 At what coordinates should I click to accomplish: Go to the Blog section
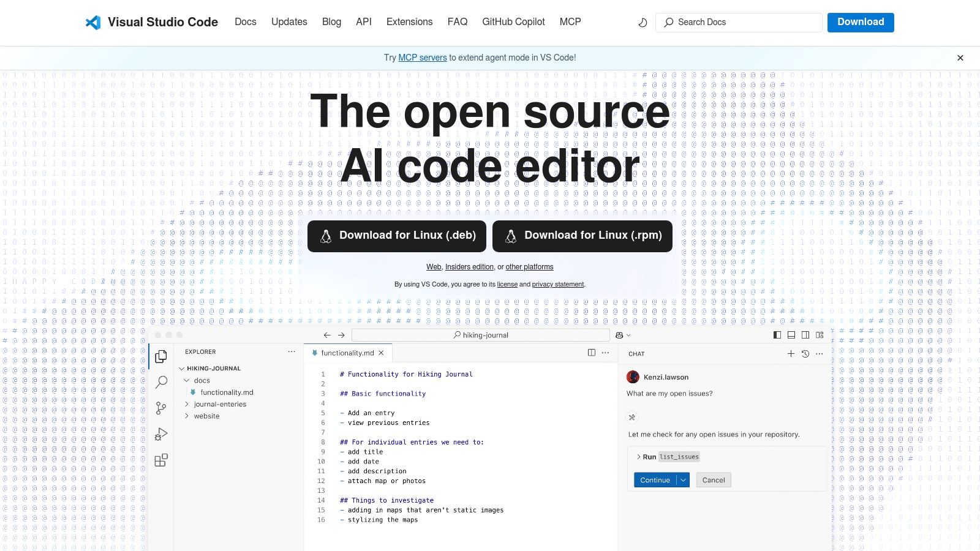pyautogui.click(x=331, y=22)
